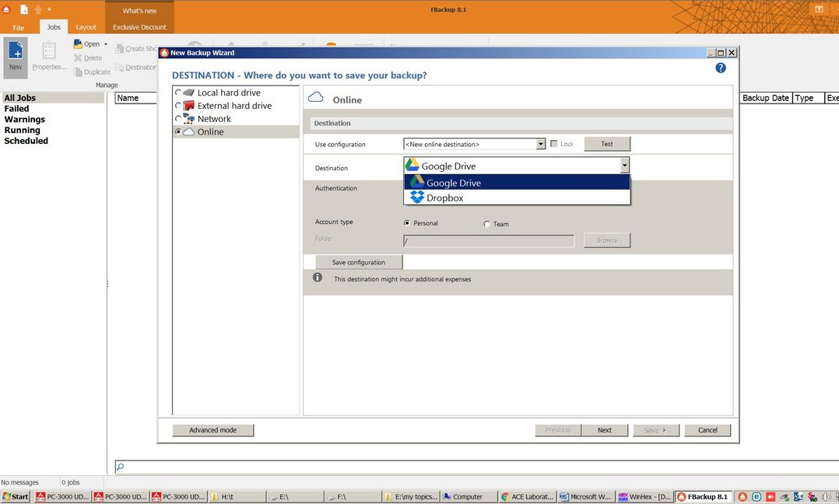839x504 pixels.
Task: Click the up-arrow quick-access icon
Action: click(38, 9)
